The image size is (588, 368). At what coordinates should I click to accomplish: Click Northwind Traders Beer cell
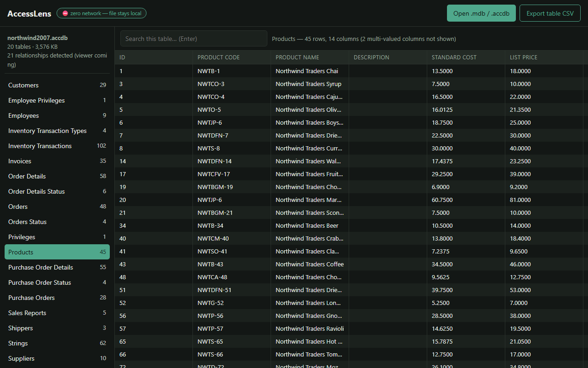tap(310, 225)
